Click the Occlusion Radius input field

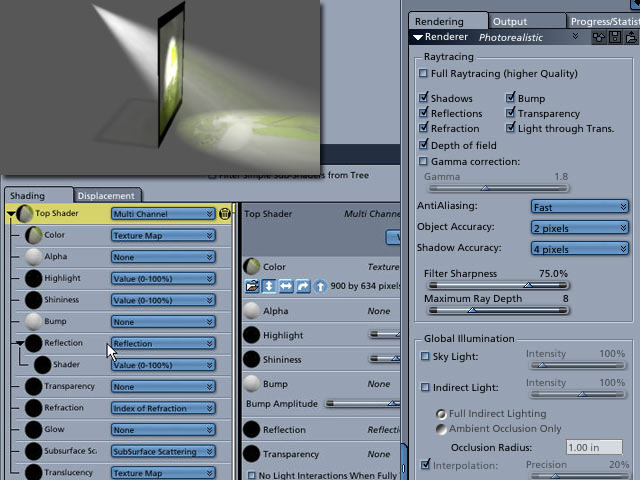tap(594, 447)
